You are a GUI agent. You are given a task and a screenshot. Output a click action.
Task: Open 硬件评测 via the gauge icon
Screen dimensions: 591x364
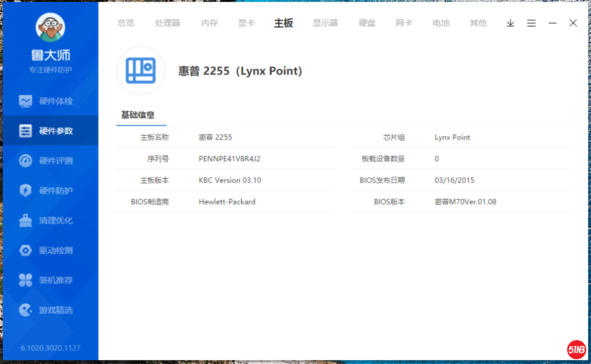(25, 161)
